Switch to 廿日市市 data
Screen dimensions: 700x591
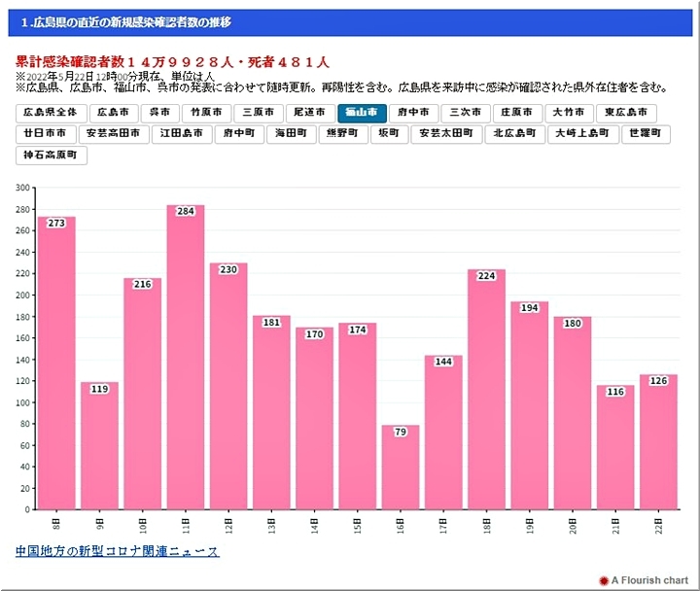pos(46,134)
